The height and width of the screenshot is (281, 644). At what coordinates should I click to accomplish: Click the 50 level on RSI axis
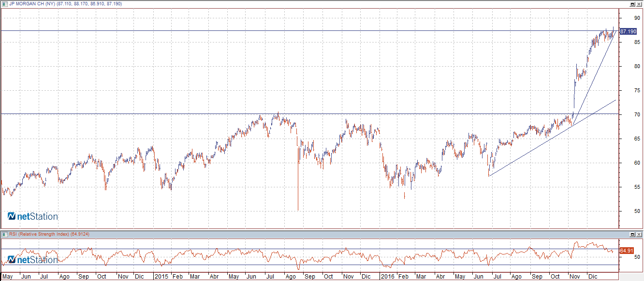(x=637, y=257)
